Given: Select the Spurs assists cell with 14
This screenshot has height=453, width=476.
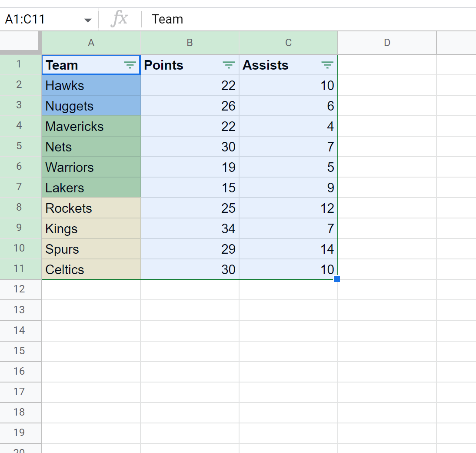Looking at the screenshot, I should click(x=288, y=249).
